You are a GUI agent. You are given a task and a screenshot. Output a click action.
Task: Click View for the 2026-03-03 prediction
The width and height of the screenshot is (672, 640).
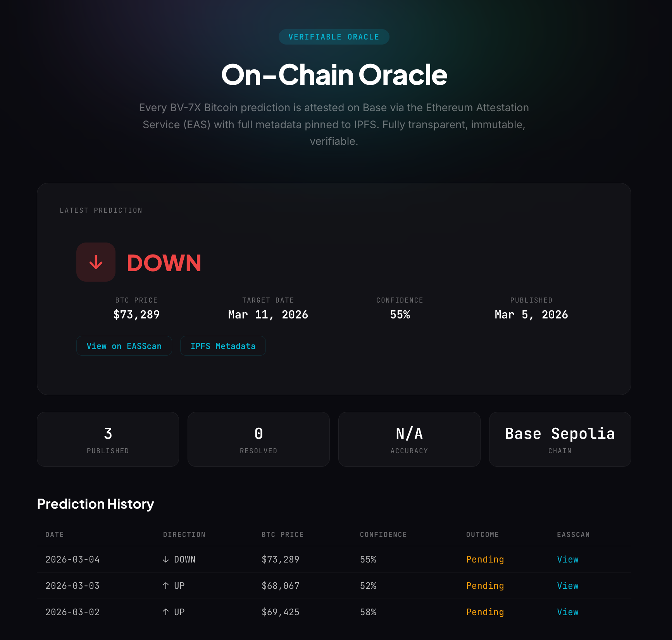pos(567,586)
